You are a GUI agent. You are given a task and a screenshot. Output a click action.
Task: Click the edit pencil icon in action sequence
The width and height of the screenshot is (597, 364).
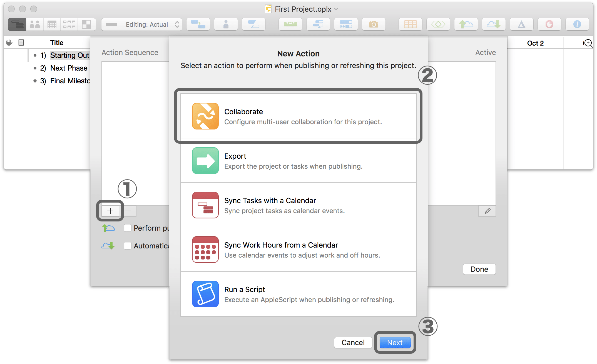pos(487,211)
